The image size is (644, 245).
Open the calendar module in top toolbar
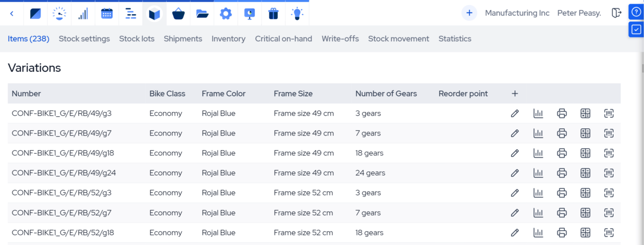tap(107, 14)
